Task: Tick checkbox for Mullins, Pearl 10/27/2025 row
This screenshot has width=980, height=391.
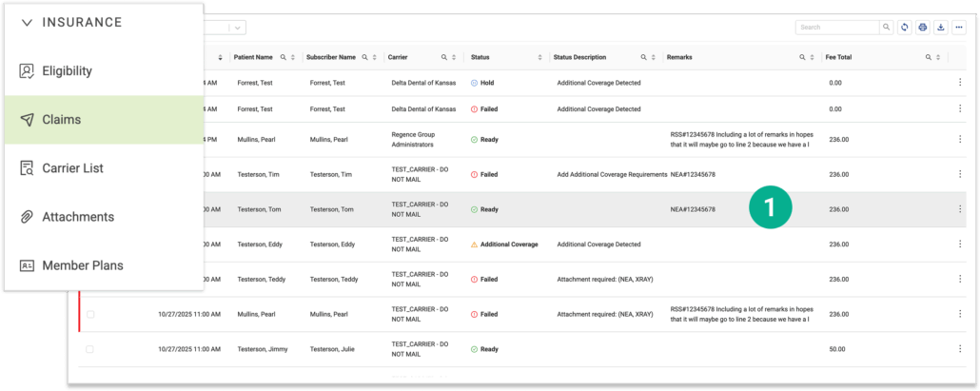Action: (90, 314)
